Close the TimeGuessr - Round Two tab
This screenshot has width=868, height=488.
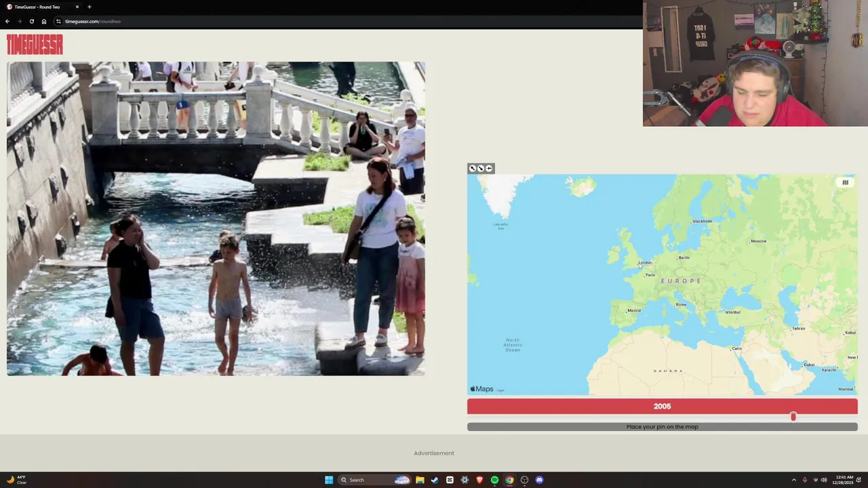(77, 7)
